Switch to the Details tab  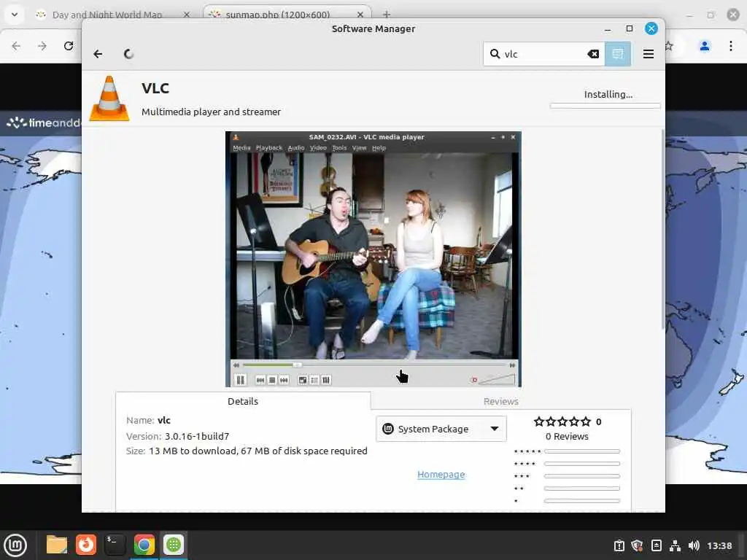[243, 401]
